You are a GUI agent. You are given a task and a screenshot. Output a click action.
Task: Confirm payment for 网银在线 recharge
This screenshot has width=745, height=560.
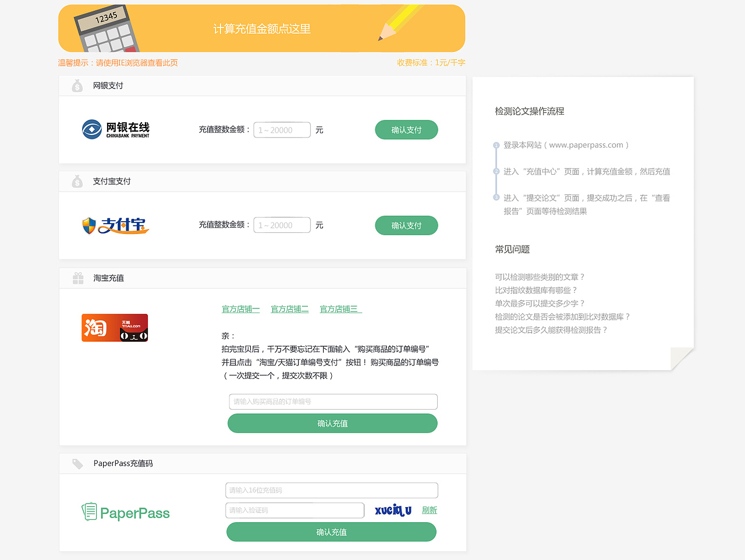(x=406, y=129)
